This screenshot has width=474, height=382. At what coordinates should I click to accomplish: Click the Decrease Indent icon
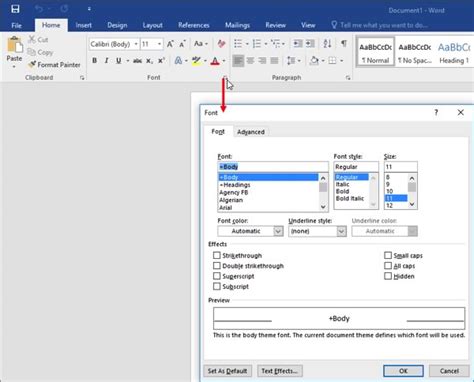pos(297,44)
